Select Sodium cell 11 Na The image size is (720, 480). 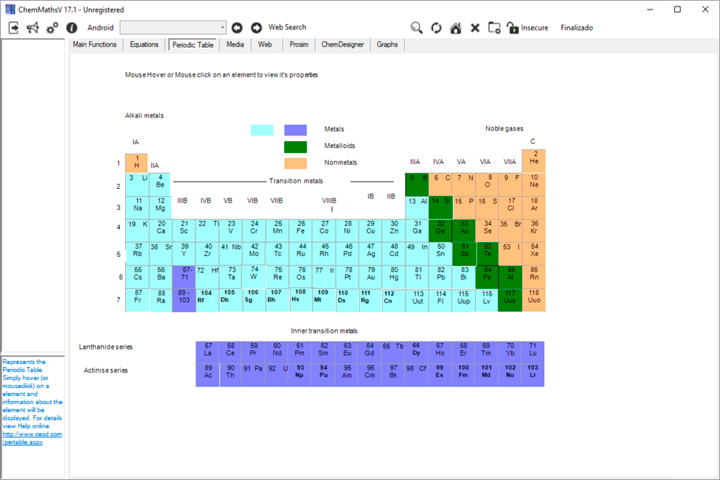coord(137,208)
